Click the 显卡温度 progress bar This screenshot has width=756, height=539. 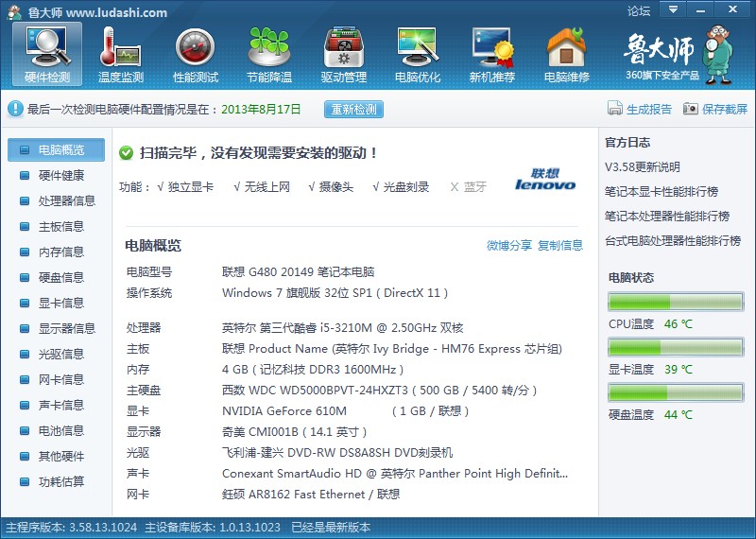click(676, 347)
